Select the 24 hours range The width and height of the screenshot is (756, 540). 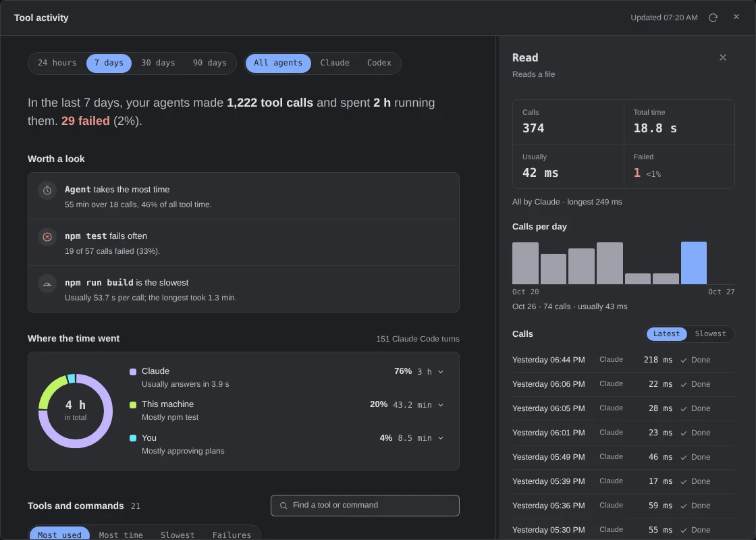tap(57, 63)
